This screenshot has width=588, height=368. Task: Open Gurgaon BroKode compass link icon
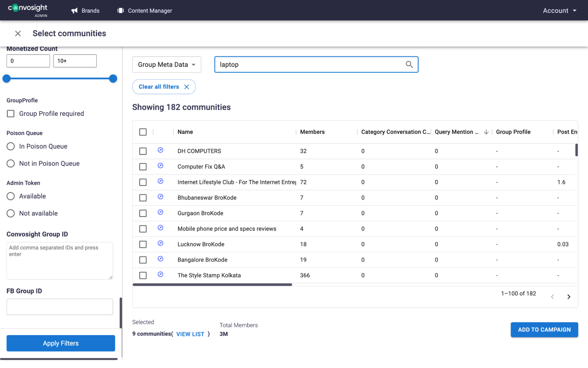[x=160, y=212]
